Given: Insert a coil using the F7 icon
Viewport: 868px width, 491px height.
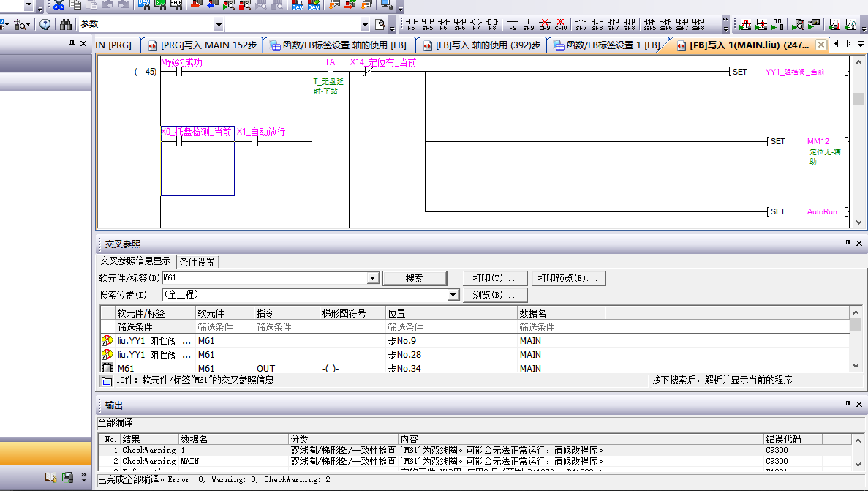Looking at the screenshot, I should pyautogui.click(x=476, y=24).
